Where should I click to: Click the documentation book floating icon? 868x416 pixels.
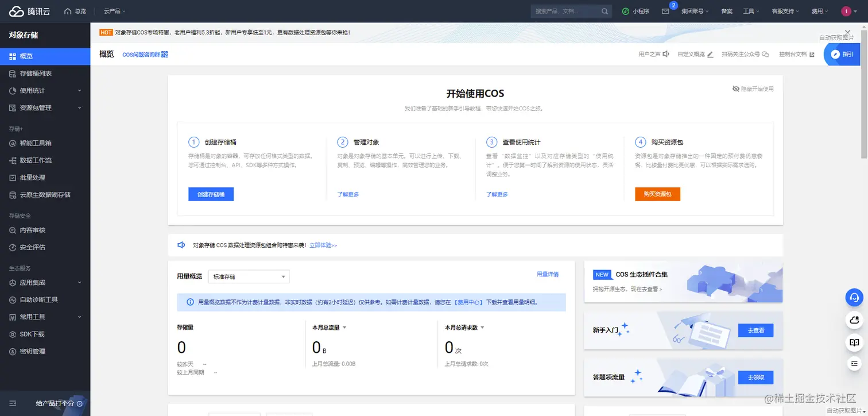coord(854,342)
